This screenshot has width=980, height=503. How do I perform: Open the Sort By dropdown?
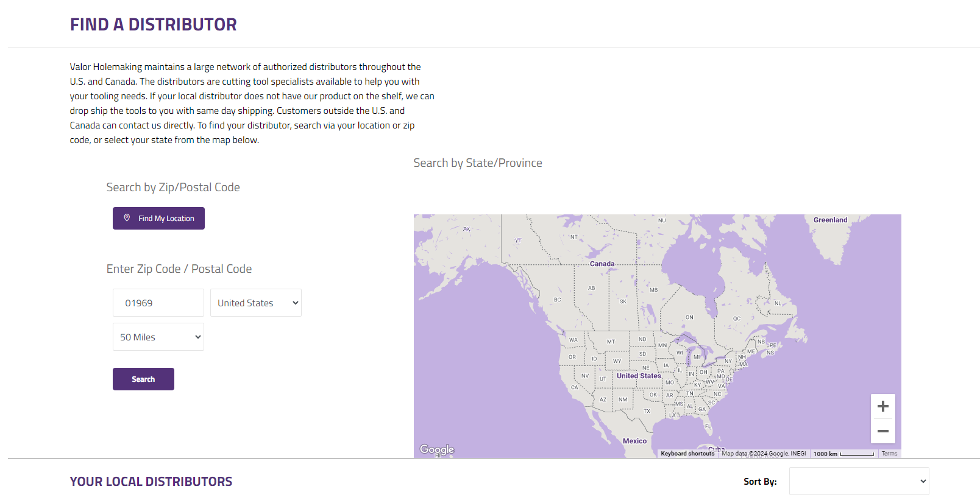tap(859, 481)
